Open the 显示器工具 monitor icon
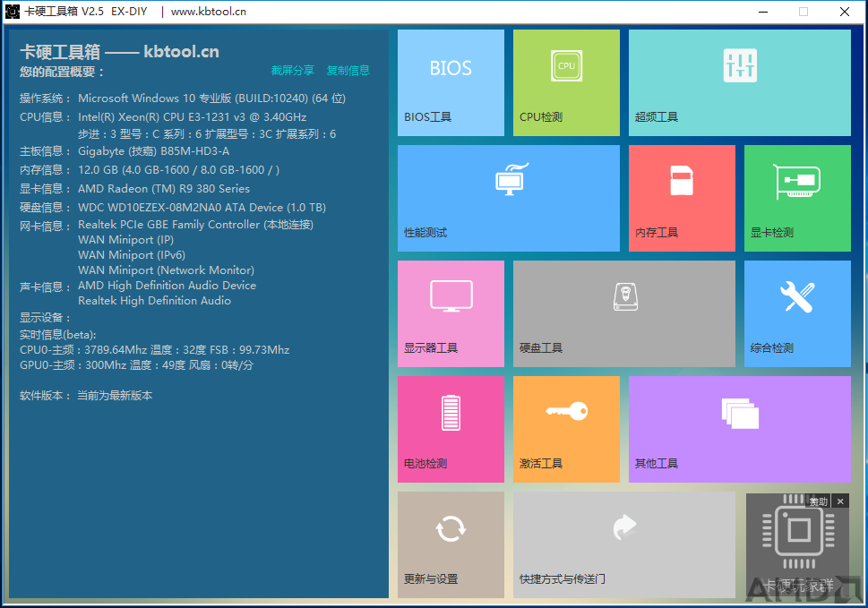Image resolution: width=868 pixels, height=608 pixels. pyautogui.click(x=451, y=296)
